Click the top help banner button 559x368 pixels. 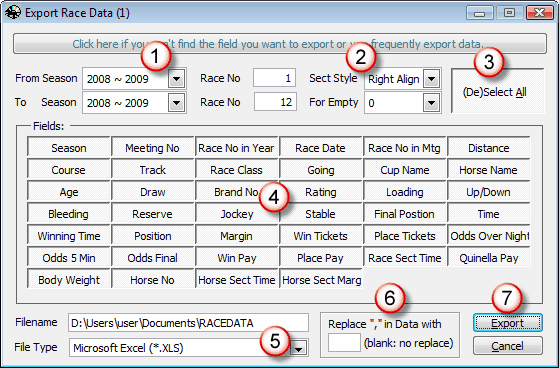click(x=280, y=44)
